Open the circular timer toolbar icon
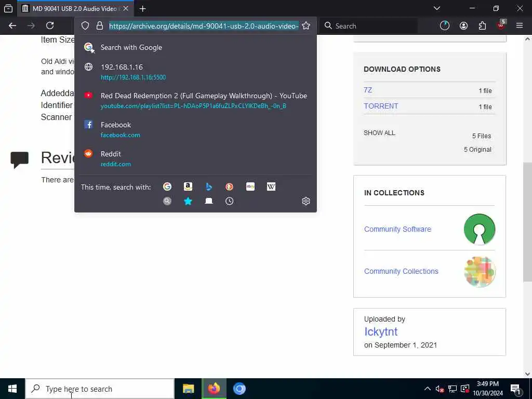This screenshot has width=532, height=399. (x=445, y=26)
